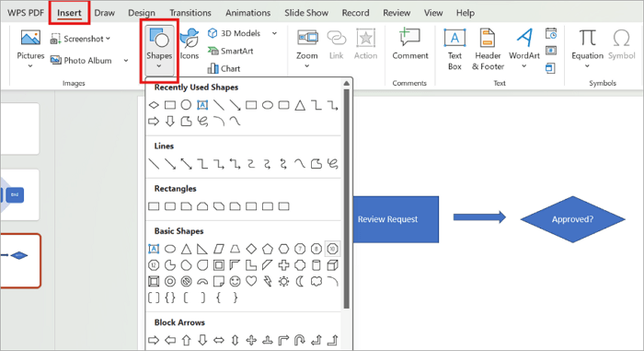Pick the lightning bolt shape
The image size is (644, 351).
pyautogui.click(x=268, y=282)
